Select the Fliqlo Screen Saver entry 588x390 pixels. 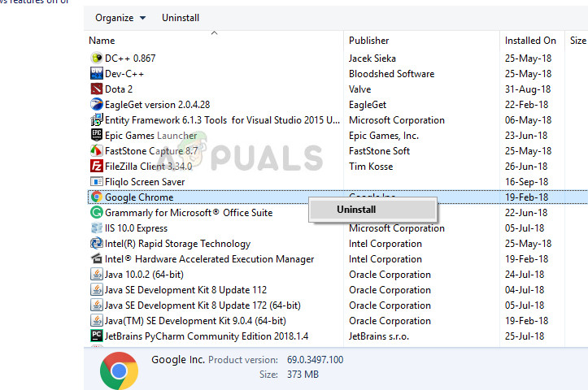(x=145, y=182)
